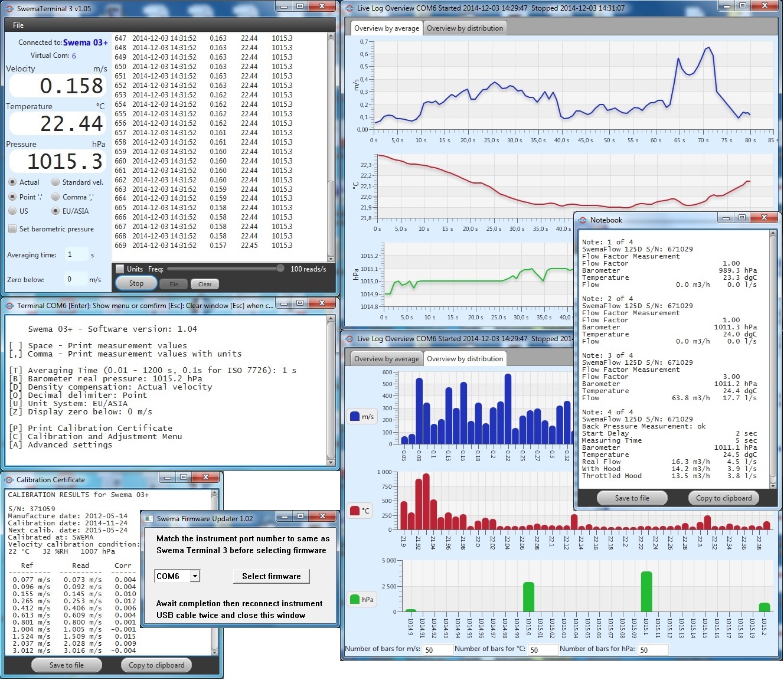Click the Calibration Certificate window icon
This screenshot has height=680, width=784.
click(x=9, y=480)
